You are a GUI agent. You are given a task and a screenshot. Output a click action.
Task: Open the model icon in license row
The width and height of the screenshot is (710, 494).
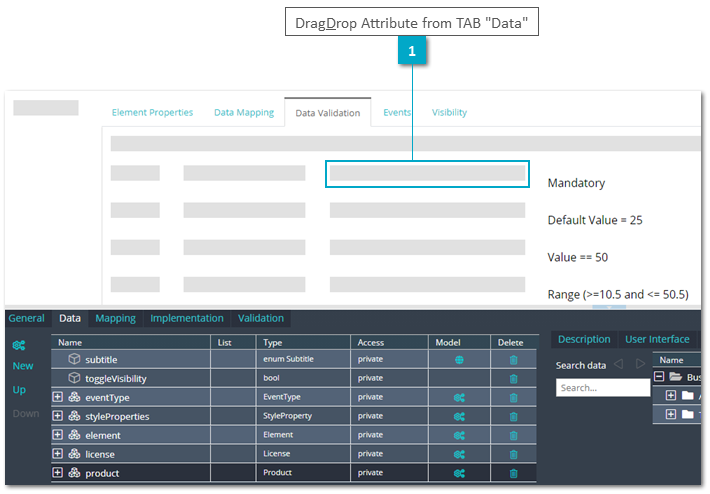[x=459, y=454]
